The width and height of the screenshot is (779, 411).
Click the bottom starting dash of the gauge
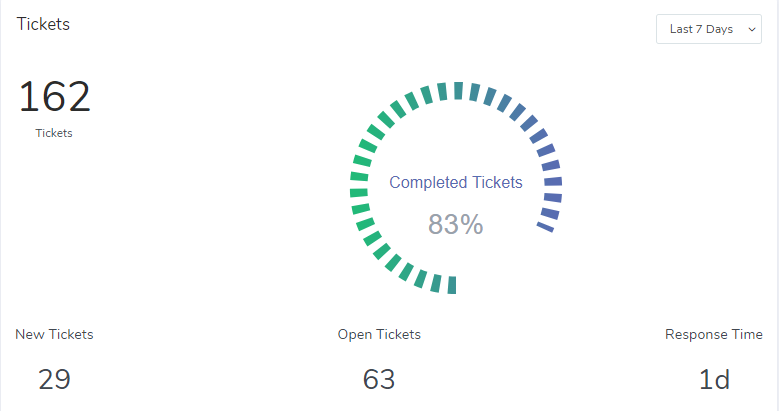[452, 285]
